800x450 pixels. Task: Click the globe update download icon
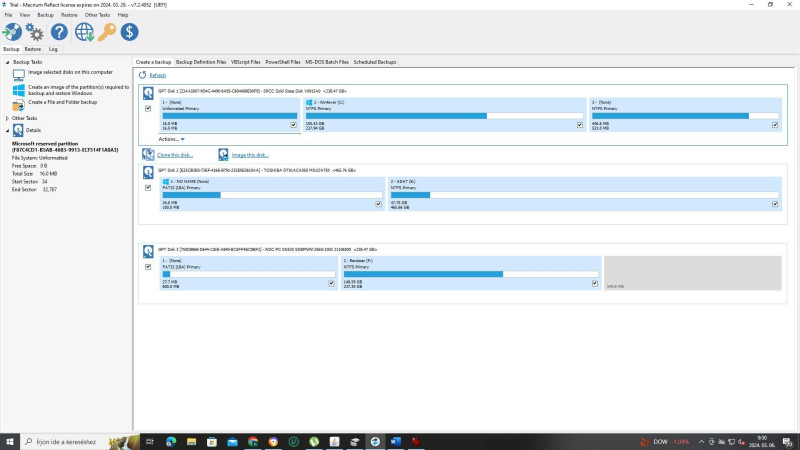84,32
